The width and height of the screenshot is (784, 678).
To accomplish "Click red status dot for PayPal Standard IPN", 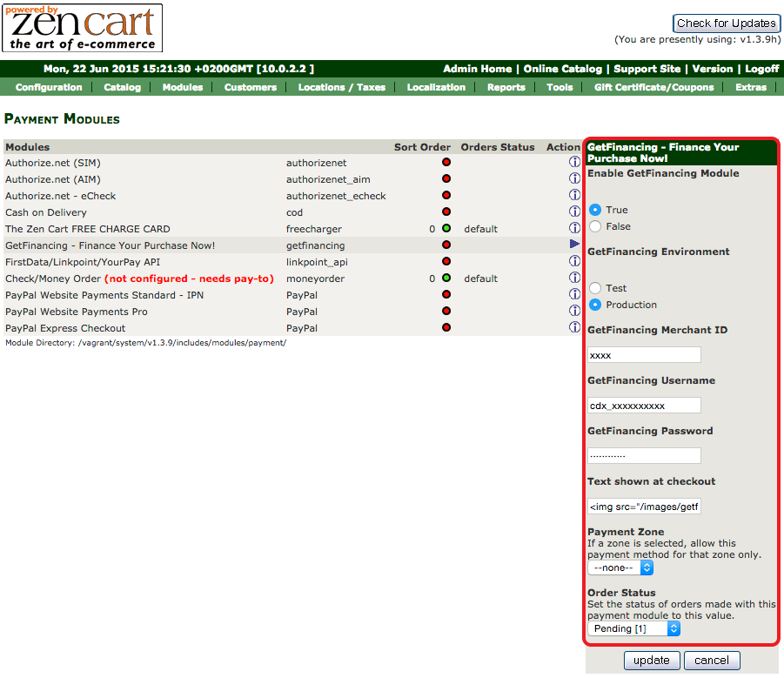I will pos(446,294).
